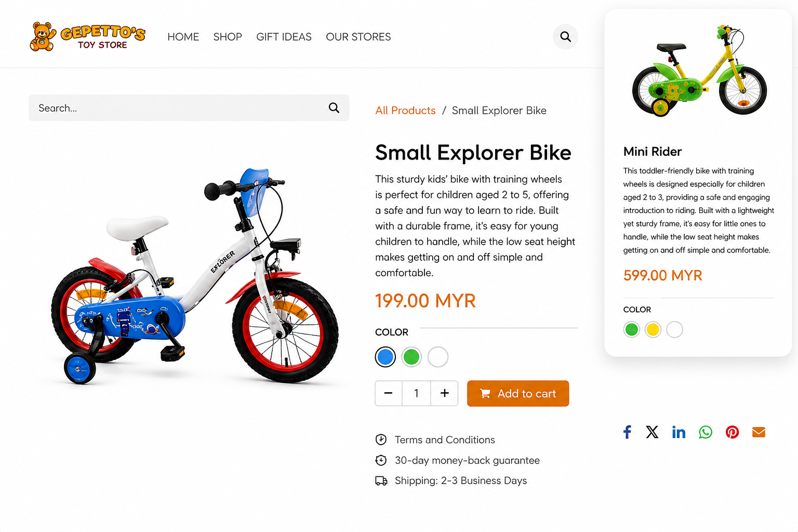Share via WhatsApp icon
Screen dimensions: 798x532
706,432
